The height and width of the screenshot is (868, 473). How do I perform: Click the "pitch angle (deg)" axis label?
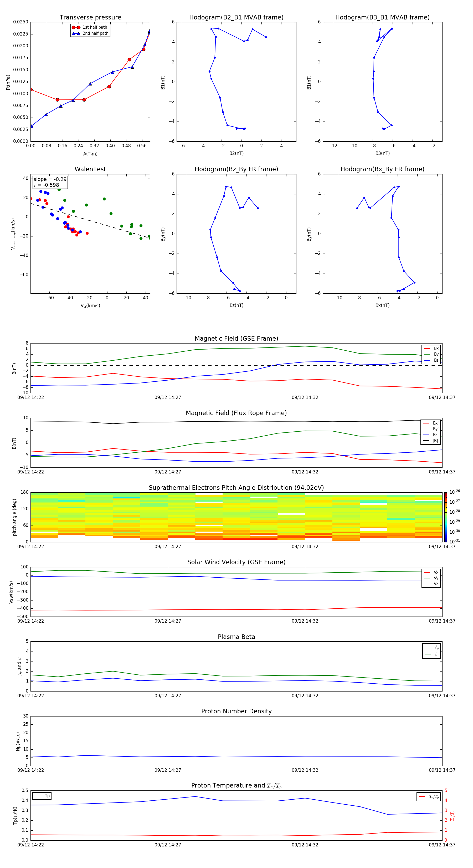point(14,517)
